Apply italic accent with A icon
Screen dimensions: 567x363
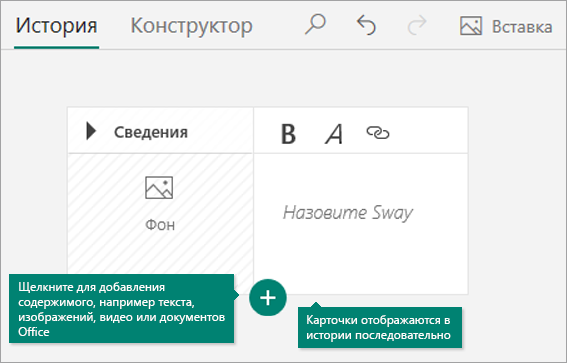(334, 134)
